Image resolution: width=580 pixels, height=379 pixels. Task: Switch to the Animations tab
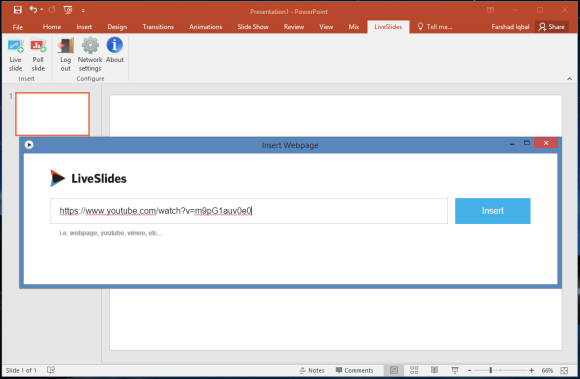pos(206,27)
